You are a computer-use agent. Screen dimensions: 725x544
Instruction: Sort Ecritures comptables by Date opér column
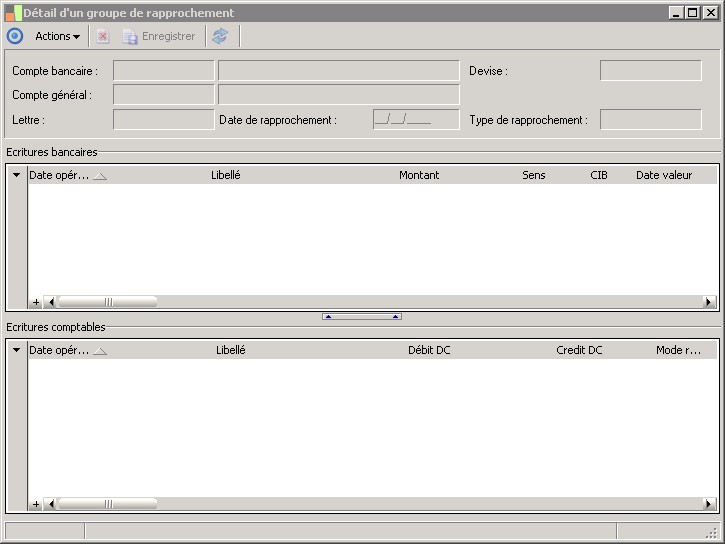tap(68, 350)
